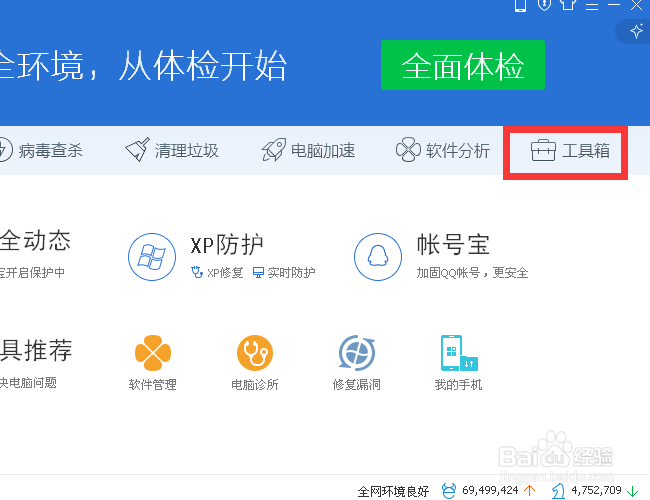The height and width of the screenshot is (500, 650).
Task: Click the 全网环境良好 status text
Action: (393, 491)
